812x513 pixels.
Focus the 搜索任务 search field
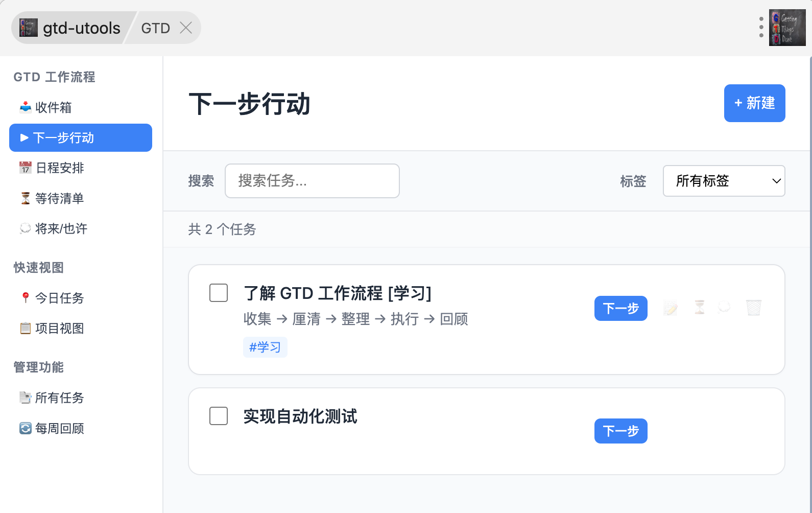click(312, 181)
